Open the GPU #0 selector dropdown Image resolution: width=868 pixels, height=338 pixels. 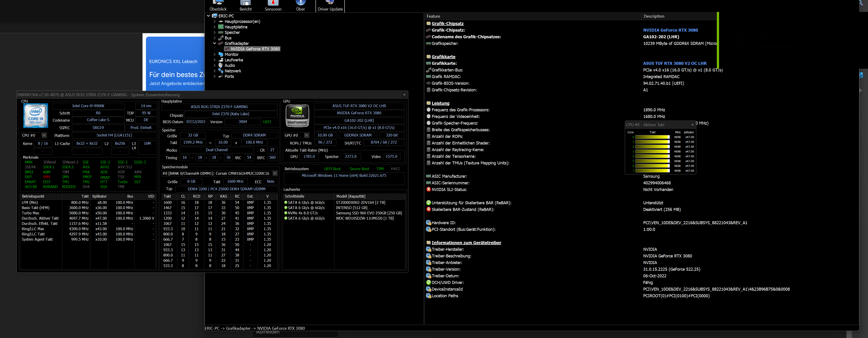pyautogui.click(x=306, y=136)
